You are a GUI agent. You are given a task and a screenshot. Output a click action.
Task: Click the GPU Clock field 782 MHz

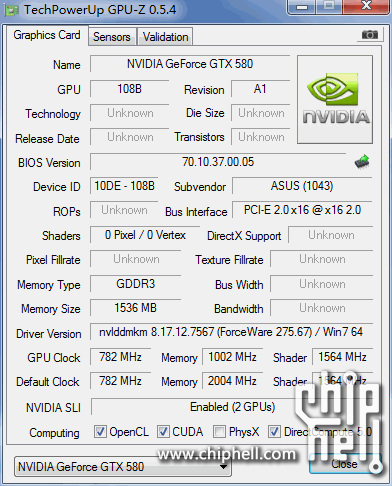tap(120, 357)
